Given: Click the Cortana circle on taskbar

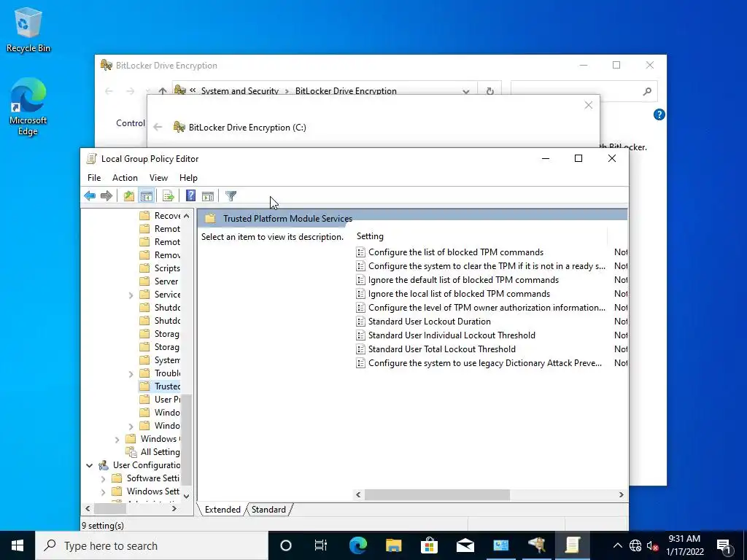Looking at the screenshot, I should click(x=286, y=545).
